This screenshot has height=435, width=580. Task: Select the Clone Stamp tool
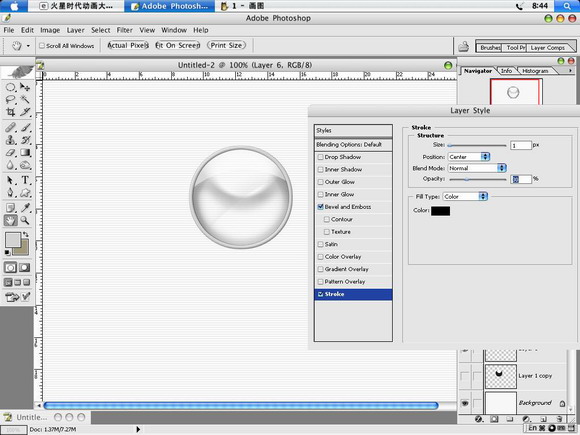tap(10, 140)
